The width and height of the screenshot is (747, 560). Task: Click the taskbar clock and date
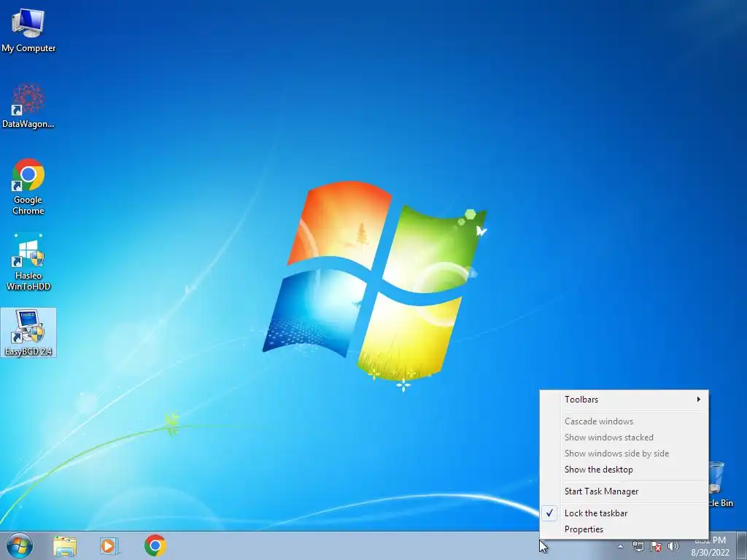click(x=711, y=546)
